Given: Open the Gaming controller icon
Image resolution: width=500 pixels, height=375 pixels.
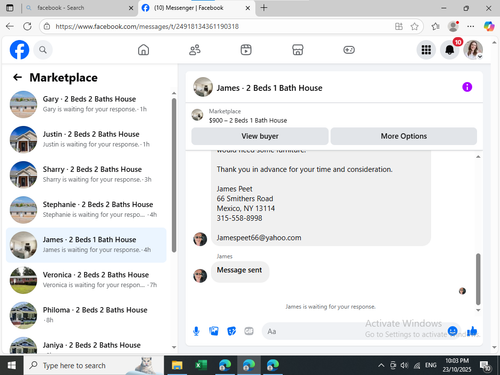Looking at the screenshot, I should pos(349,50).
